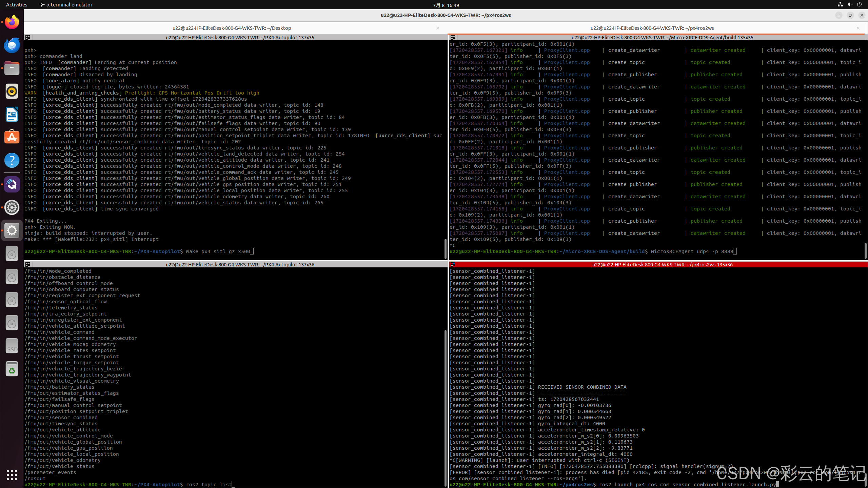The image size is (868, 488).
Task: Open the Settings gear icon in the dock
Action: (x=12, y=207)
